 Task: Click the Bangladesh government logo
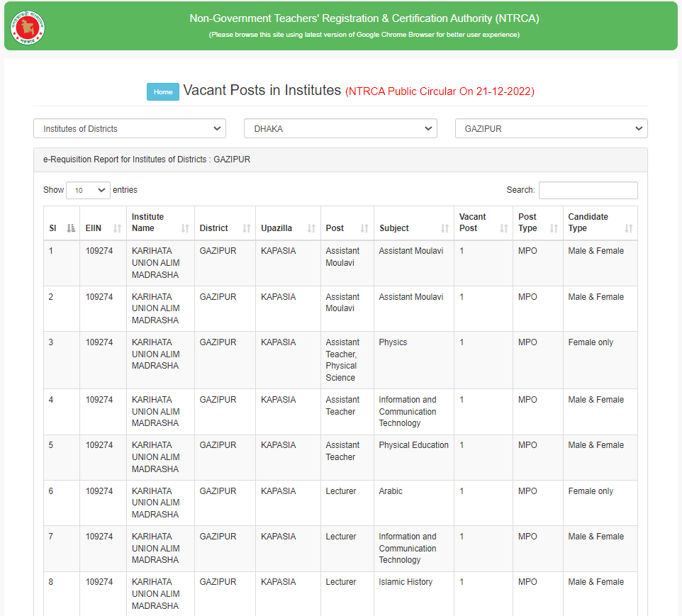tap(28, 28)
